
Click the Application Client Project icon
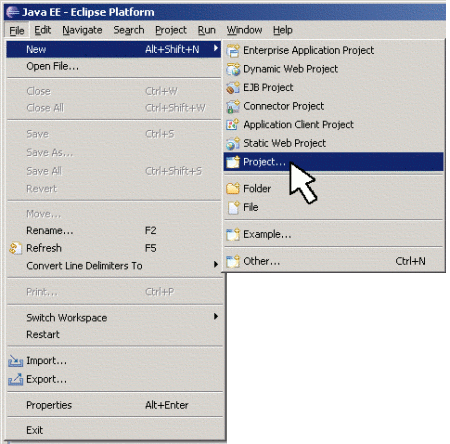coord(233,125)
